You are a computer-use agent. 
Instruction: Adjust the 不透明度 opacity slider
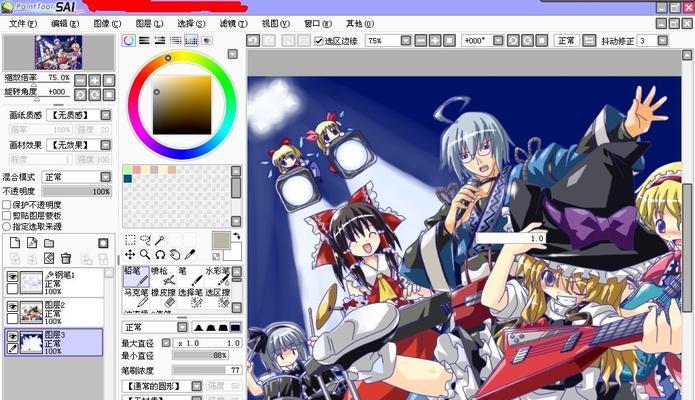coord(76,191)
